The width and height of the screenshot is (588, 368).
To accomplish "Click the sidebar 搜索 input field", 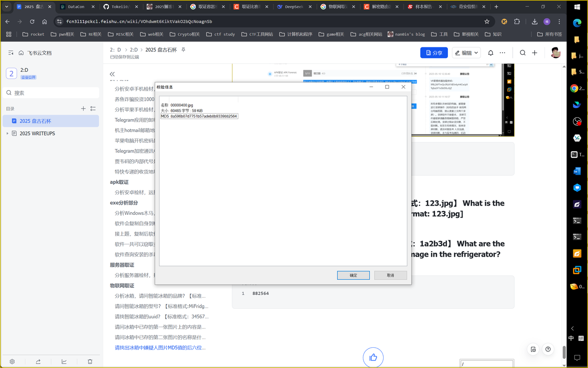I will coord(51,93).
